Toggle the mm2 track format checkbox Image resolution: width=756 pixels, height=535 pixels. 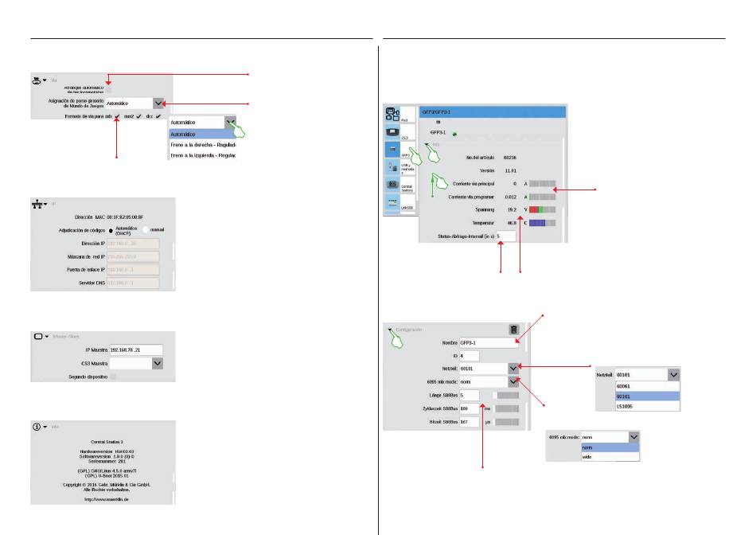(x=138, y=116)
